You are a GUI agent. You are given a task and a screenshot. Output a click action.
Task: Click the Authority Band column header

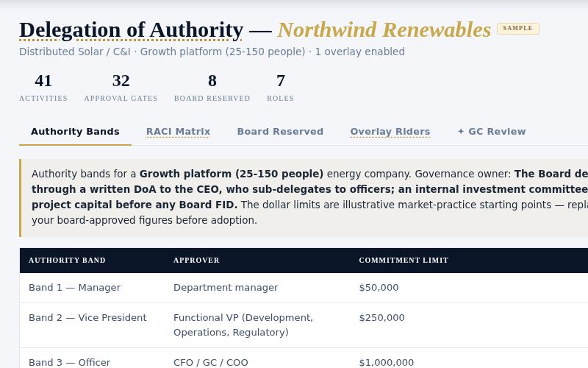pos(67,261)
